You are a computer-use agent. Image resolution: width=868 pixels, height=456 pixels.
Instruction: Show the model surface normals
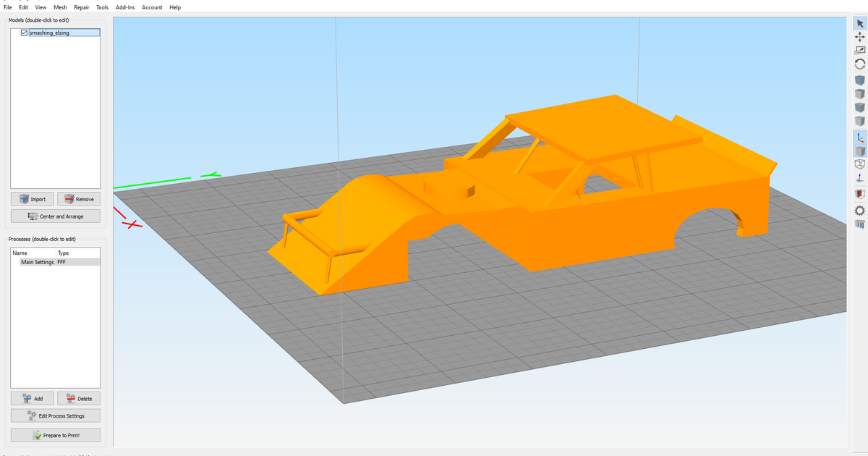(x=860, y=178)
